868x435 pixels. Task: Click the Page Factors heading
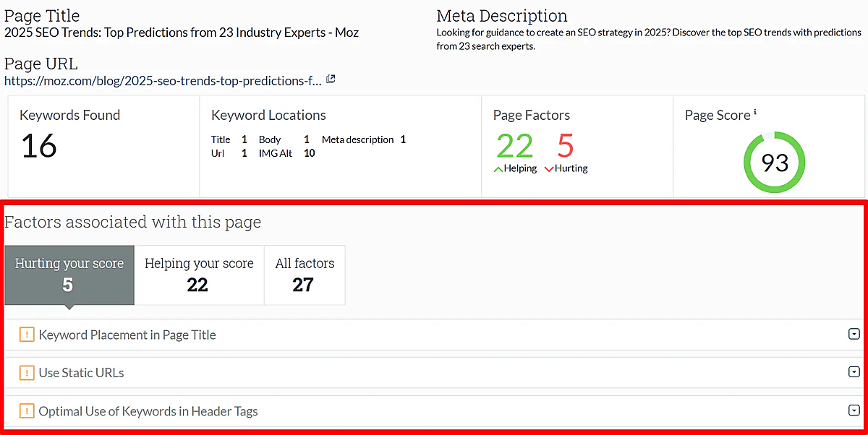(x=532, y=115)
